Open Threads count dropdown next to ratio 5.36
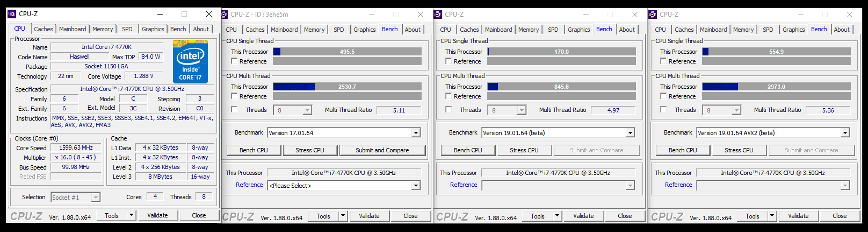The width and height of the screenshot is (868, 232). coord(736,110)
